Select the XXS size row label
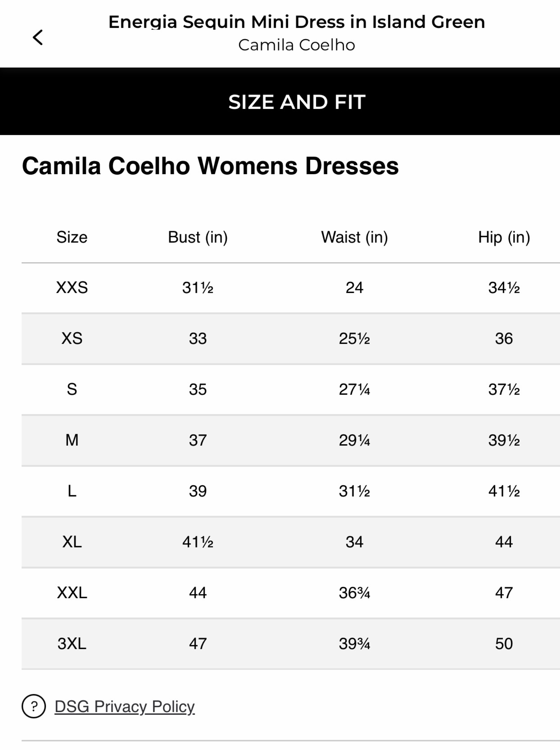The image size is (560, 750). click(x=72, y=287)
